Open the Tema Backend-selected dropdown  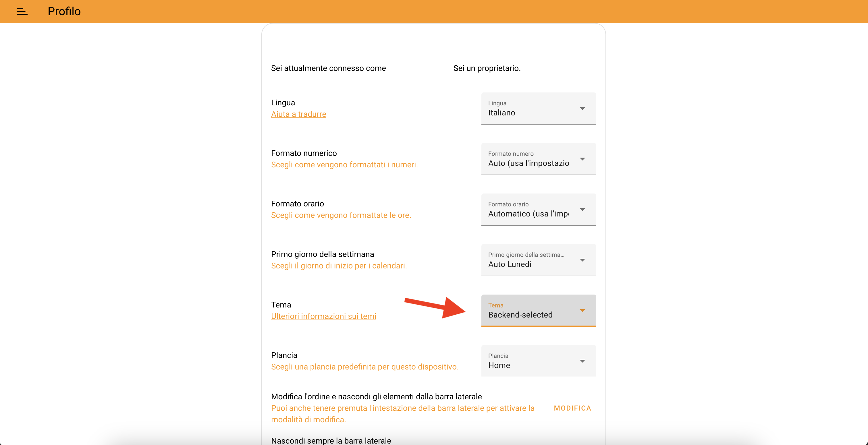click(x=539, y=311)
